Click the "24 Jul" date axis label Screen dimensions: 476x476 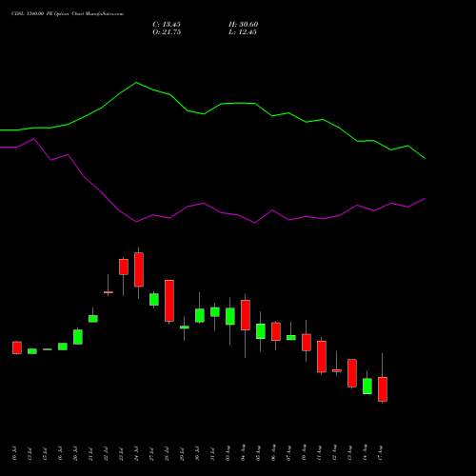click(136, 453)
